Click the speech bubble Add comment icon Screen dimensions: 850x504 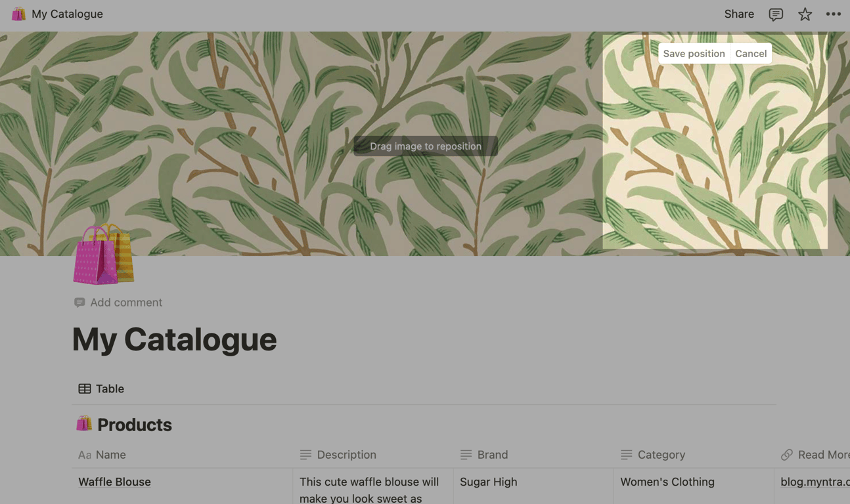coord(79,303)
